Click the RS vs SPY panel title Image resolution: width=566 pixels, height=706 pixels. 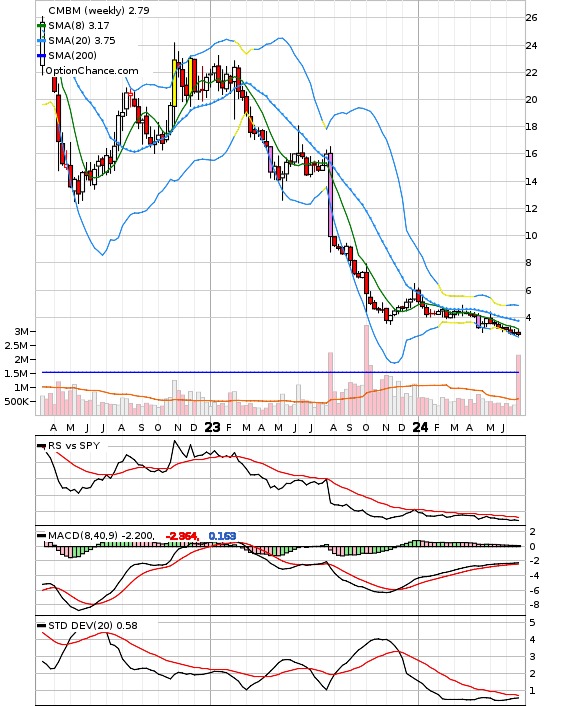(x=74, y=446)
